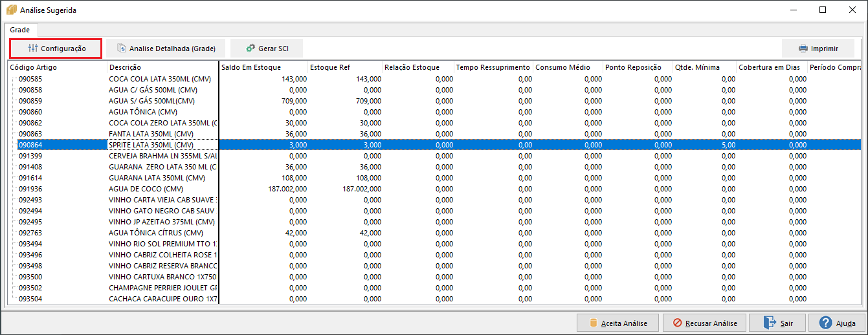This screenshot has width=868, height=335.
Task: Select article code 090860
Action: point(30,112)
